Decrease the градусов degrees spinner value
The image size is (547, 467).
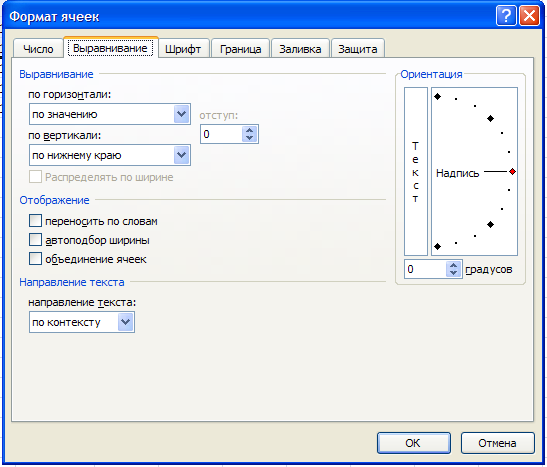pos(454,272)
